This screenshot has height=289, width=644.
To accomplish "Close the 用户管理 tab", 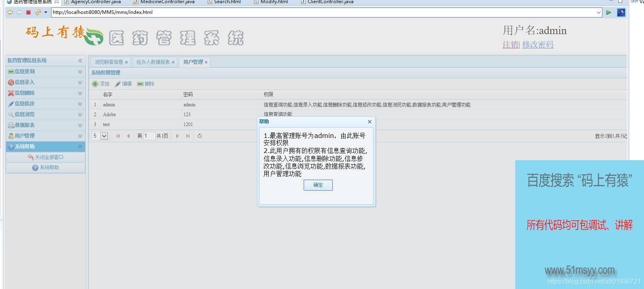I will tap(206, 62).
